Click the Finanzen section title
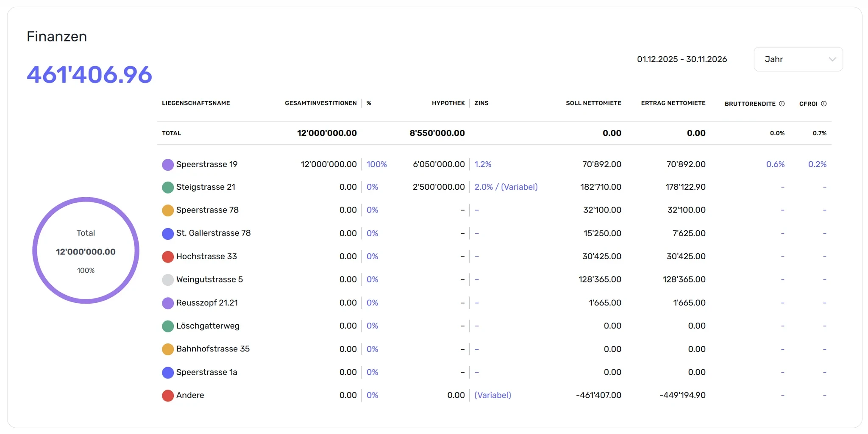This screenshot has width=868, height=434. (57, 36)
